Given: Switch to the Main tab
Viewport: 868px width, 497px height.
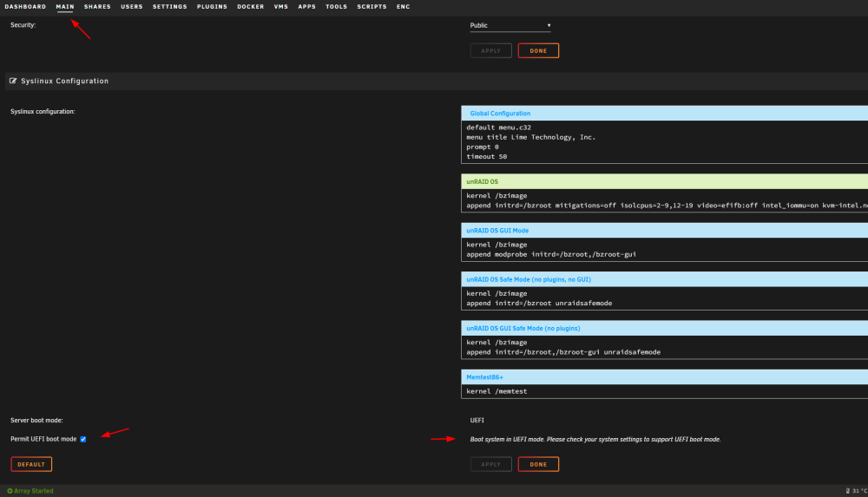Looking at the screenshot, I should click(x=65, y=7).
